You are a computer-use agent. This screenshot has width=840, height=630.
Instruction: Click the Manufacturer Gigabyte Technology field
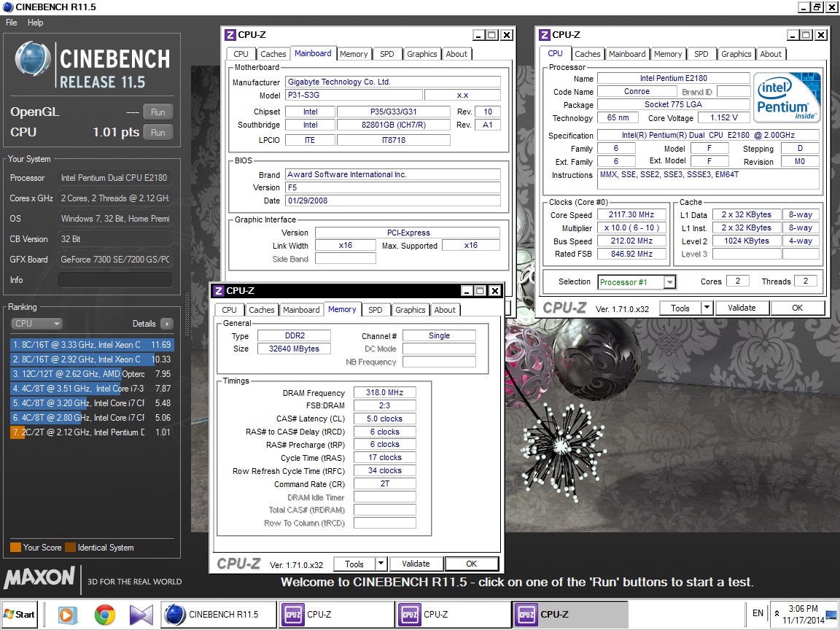click(393, 82)
